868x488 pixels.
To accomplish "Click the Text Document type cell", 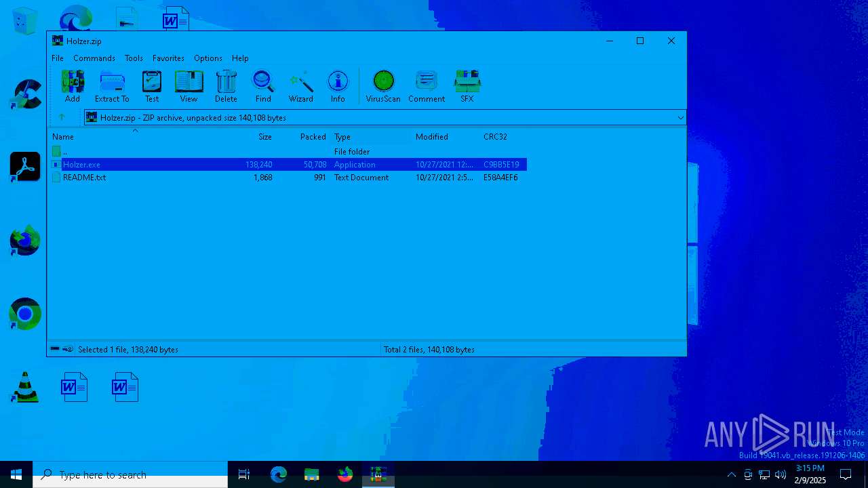I will pyautogui.click(x=361, y=178).
